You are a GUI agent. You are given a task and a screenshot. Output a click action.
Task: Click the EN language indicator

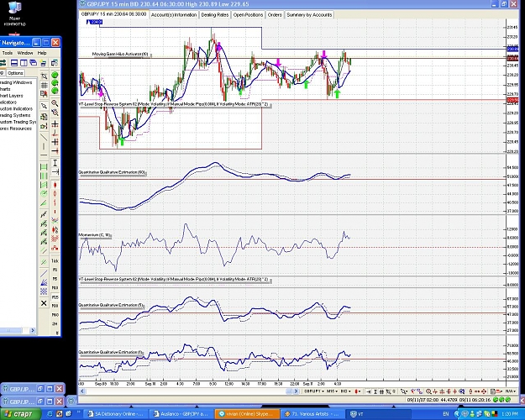(x=446, y=414)
